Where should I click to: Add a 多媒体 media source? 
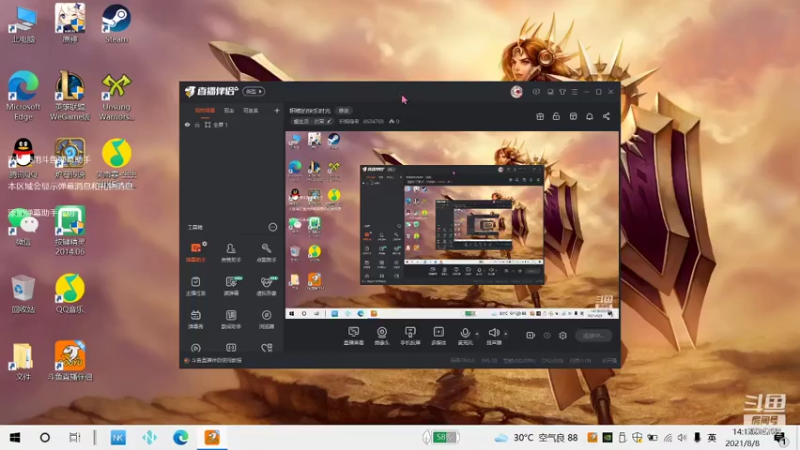pos(438,336)
